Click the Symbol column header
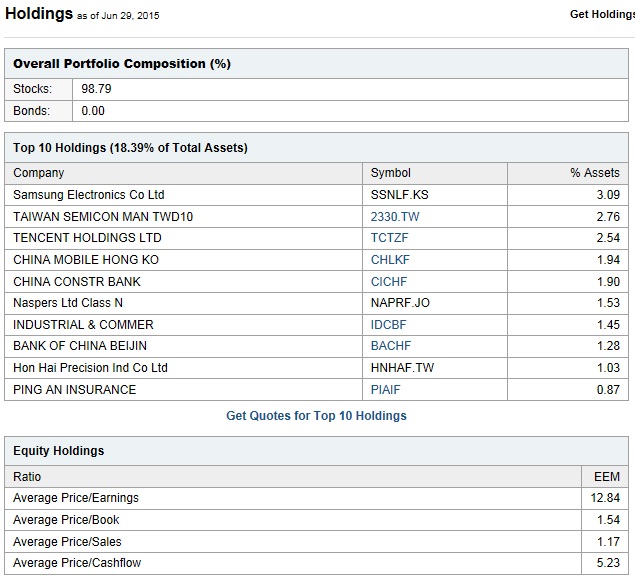 [390, 173]
